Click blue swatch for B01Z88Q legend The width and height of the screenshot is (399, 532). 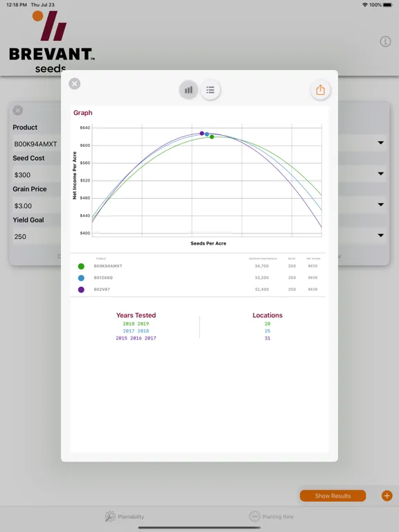pos(81,278)
